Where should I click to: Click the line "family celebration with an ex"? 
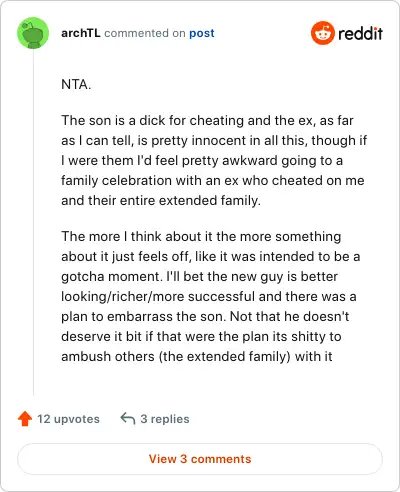pos(213,181)
